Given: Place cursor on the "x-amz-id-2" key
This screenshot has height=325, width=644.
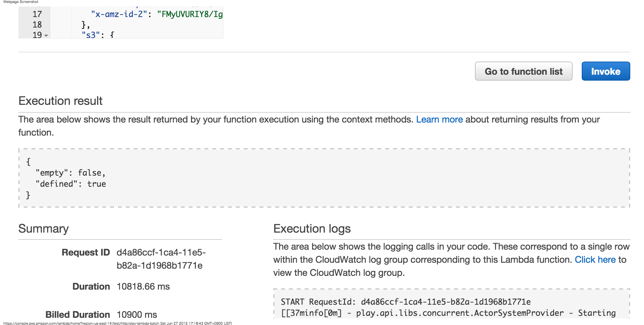Looking at the screenshot, I should click(119, 14).
